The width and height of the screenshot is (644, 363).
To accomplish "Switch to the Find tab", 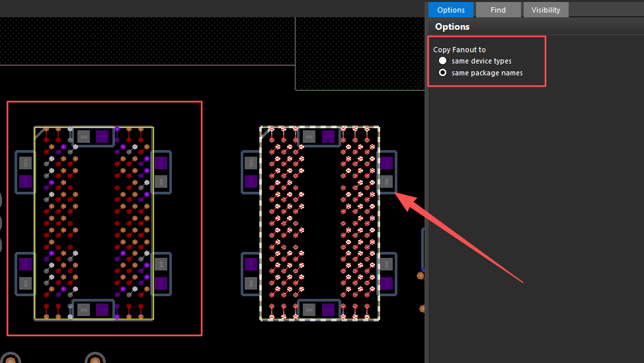I will click(x=498, y=10).
